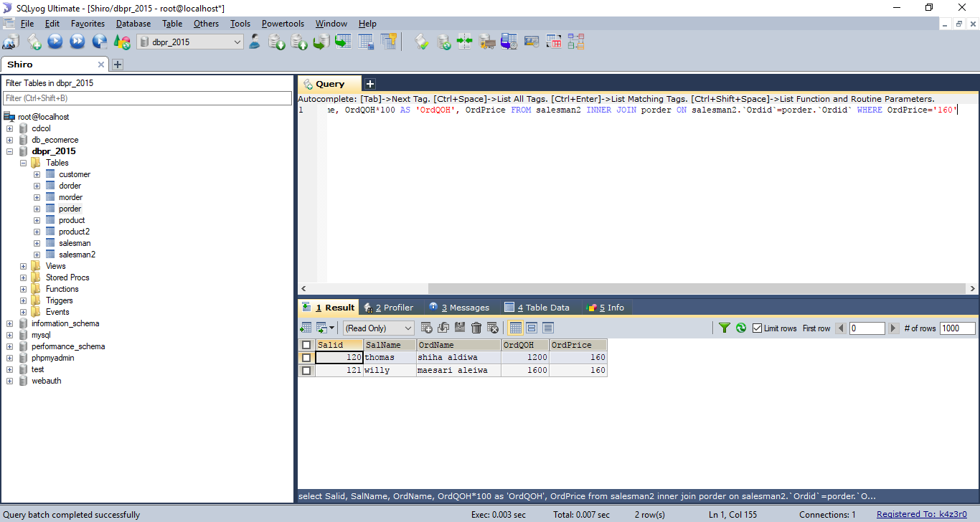980x522 pixels.
Task: Add a new query tab with plus button
Action: click(370, 84)
